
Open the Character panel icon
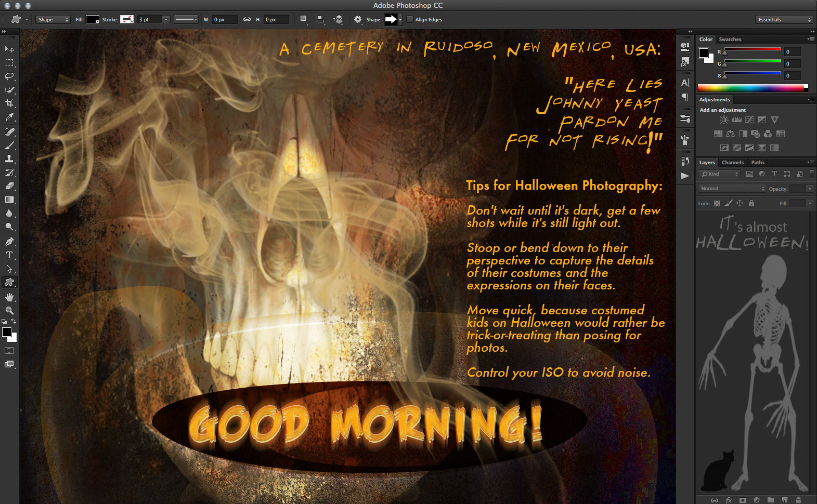tap(685, 83)
